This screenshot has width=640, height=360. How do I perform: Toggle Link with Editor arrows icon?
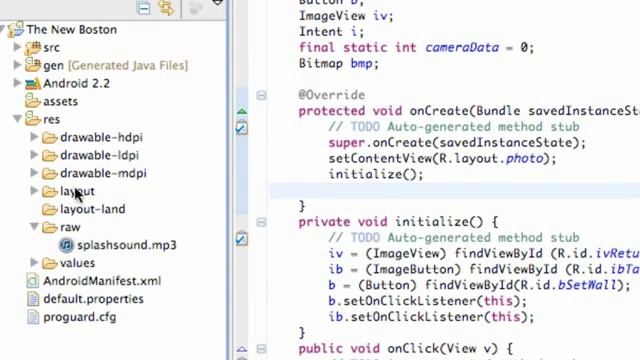click(167, 8)
